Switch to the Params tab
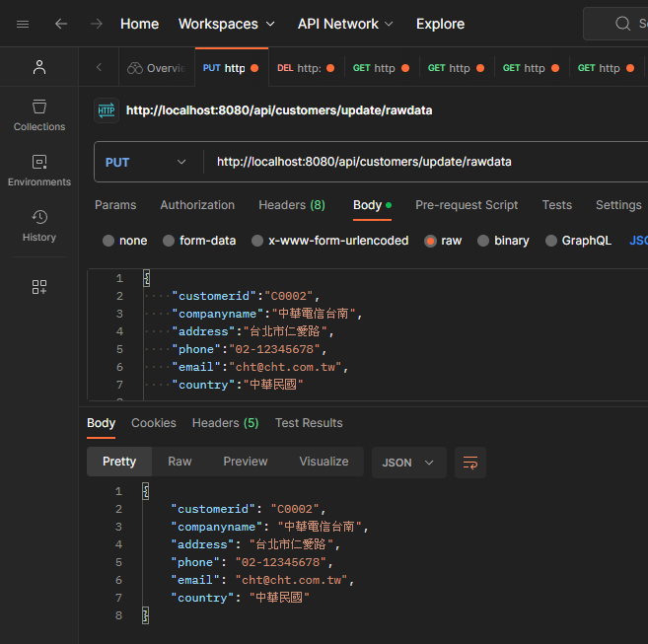The image size is (648, 644). pyautogui.click(x=115, y=205)
